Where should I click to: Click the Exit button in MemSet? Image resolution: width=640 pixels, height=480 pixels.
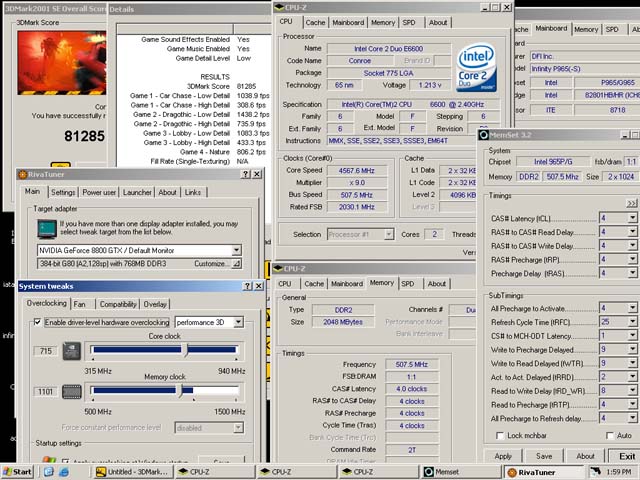[626, 456]
